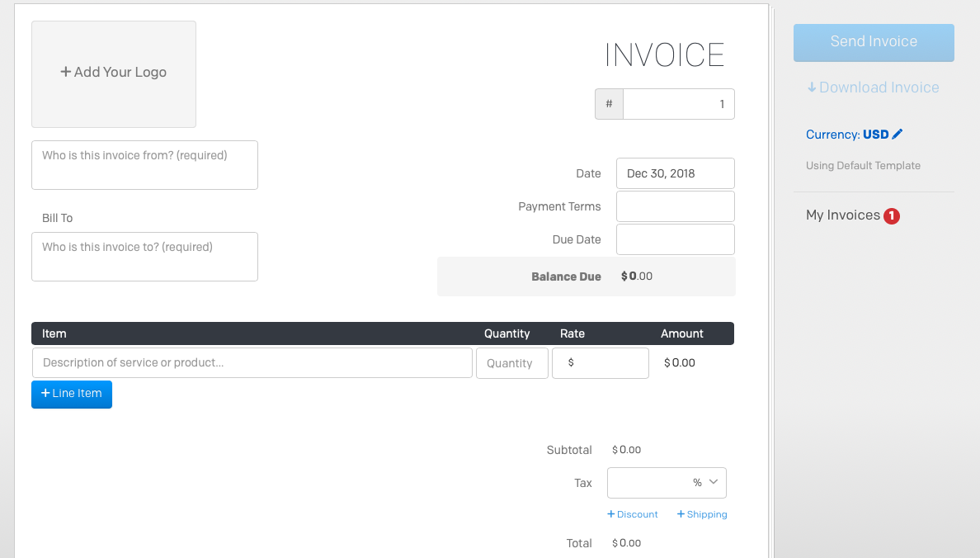Click the Payment Terms input field
The image size is (980, 558).
(x=675, y=206)
